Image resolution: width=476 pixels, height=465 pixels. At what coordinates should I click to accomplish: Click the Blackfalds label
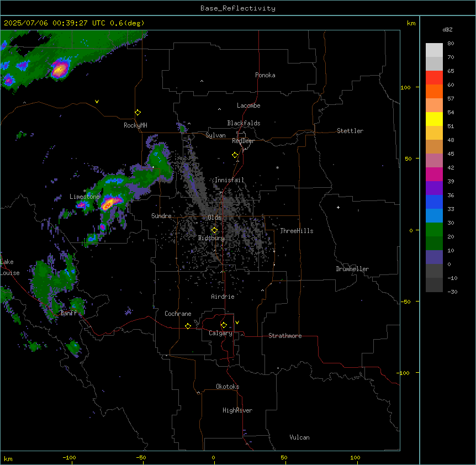pos(244,123)
